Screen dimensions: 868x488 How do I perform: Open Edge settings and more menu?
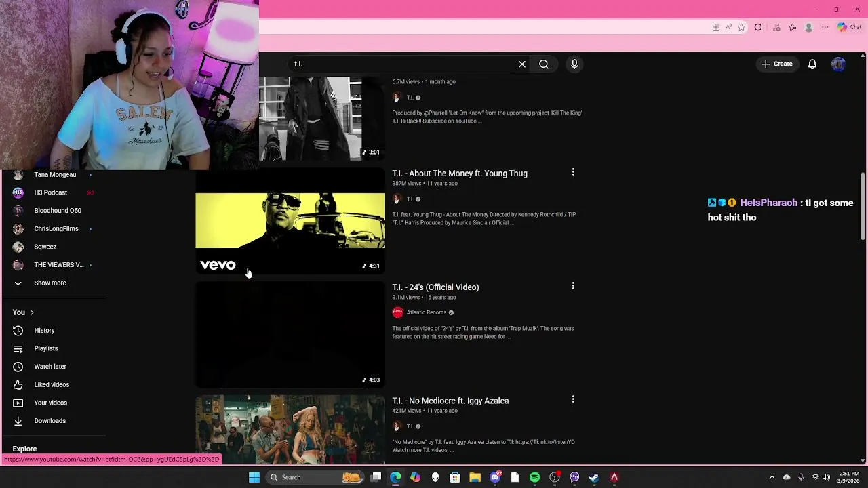click(825, 27)
